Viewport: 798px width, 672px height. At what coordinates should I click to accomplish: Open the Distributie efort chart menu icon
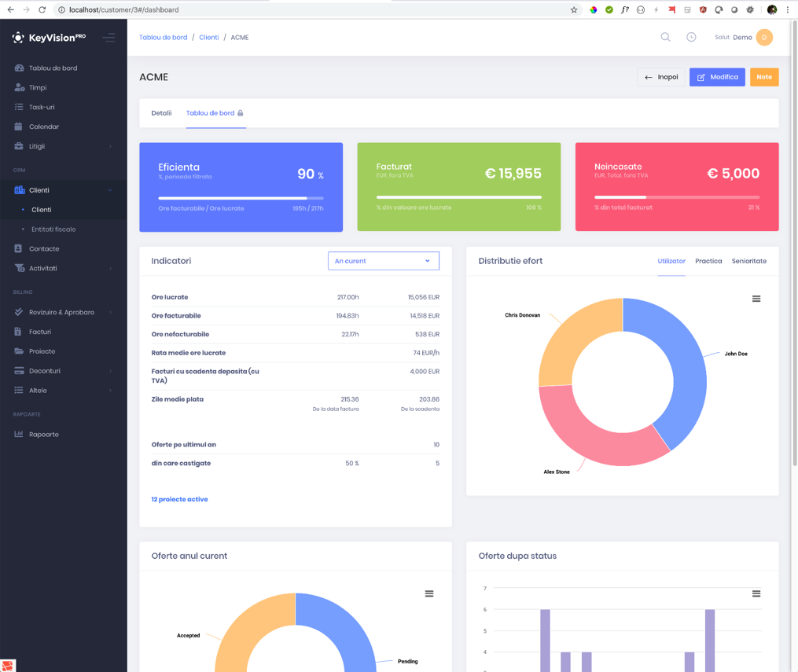point(756,299)
